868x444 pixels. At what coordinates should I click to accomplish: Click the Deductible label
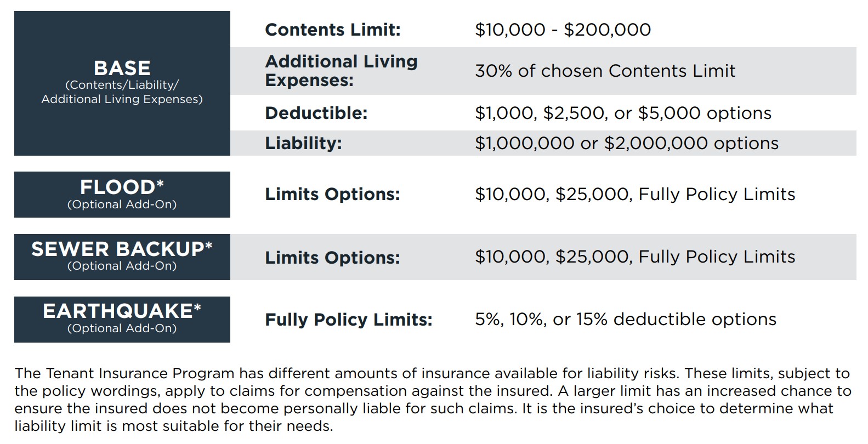pyautogui.click(x=316, y=113)
